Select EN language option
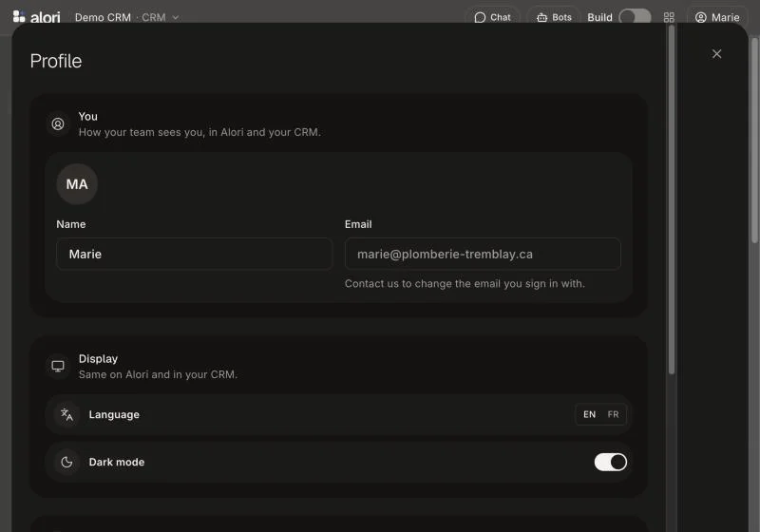Image resolution: width=760 pixels, height=532 pixels. (x=589, y=415)
